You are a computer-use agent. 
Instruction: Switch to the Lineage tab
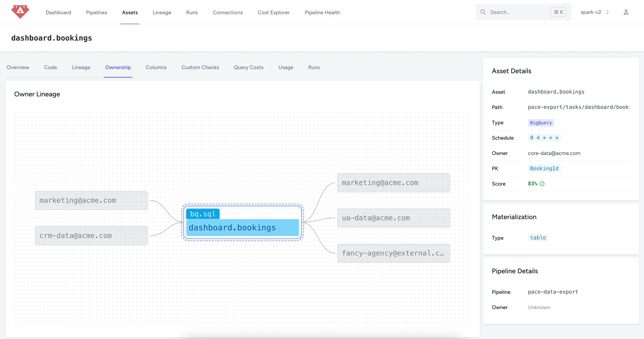81,67
